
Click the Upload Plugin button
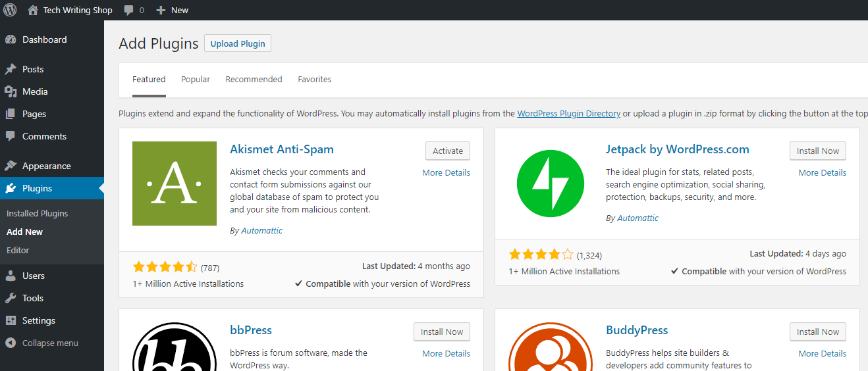point(238,43)
